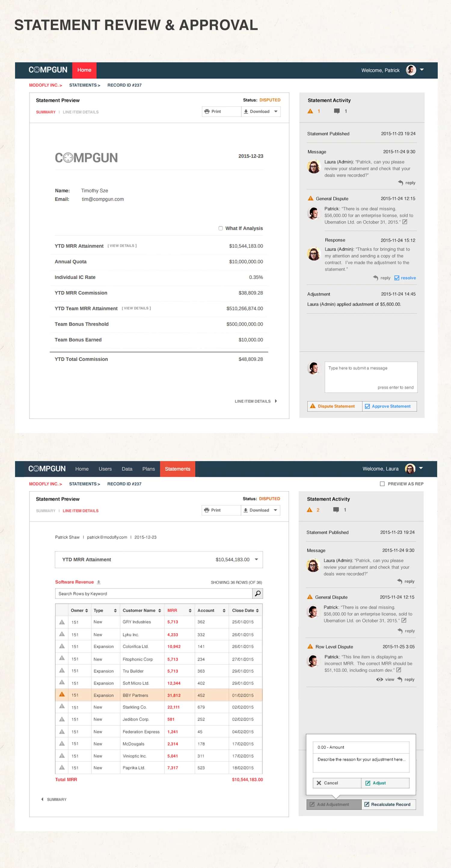Open View Details next to YTD Team MRR Attainment
Image resolution: width=451 pixels, height=868 pixels.
pyautogui.click(x=136, y=308)
